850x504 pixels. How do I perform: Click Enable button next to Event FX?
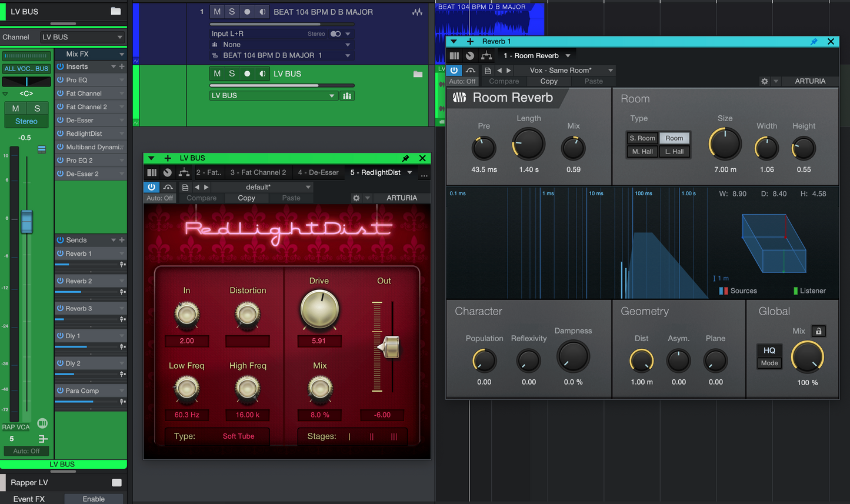[94, 499]
